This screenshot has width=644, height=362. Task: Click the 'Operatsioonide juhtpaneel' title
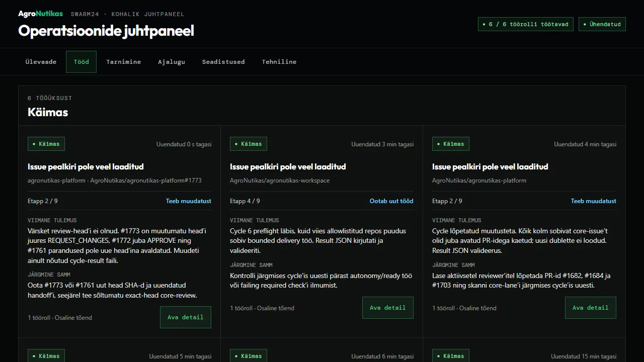click(106, 31)
